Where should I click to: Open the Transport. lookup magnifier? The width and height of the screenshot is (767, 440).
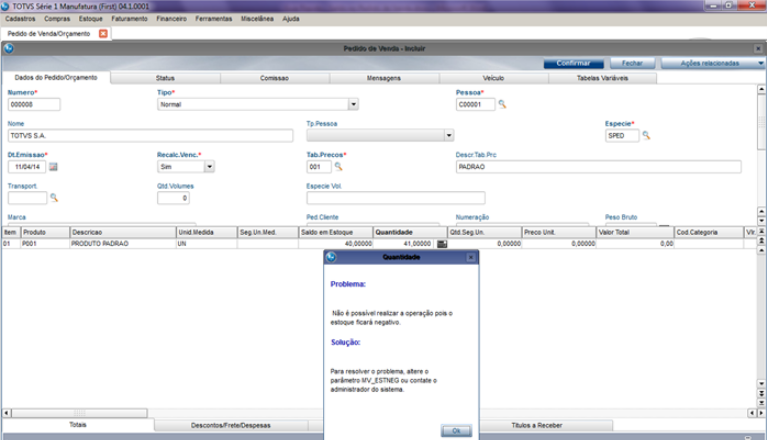point(54,198)
